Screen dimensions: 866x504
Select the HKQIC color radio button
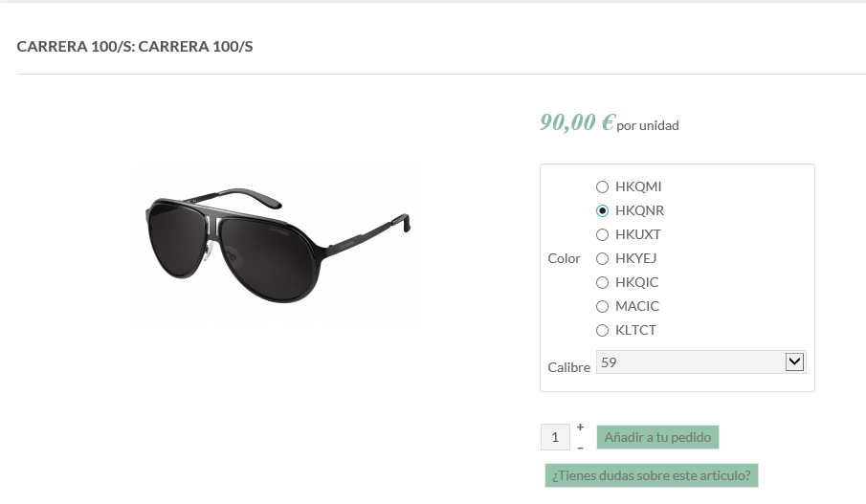603,283
